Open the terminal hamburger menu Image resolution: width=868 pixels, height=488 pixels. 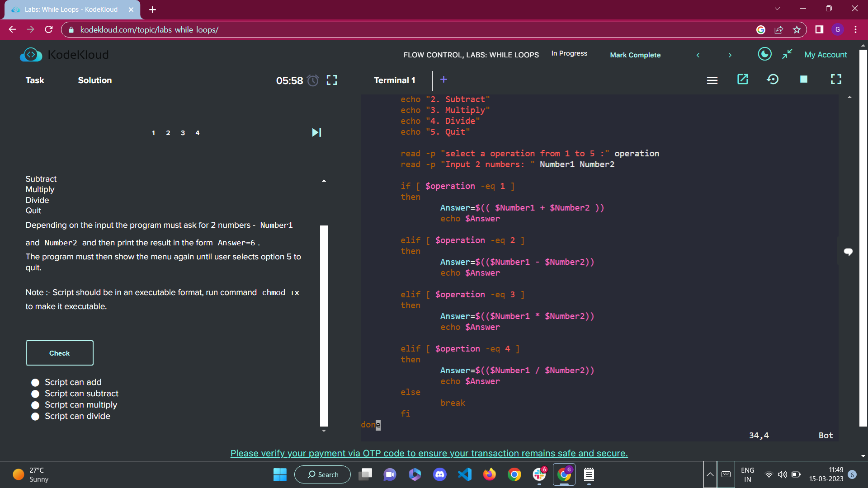click(712, 80)
